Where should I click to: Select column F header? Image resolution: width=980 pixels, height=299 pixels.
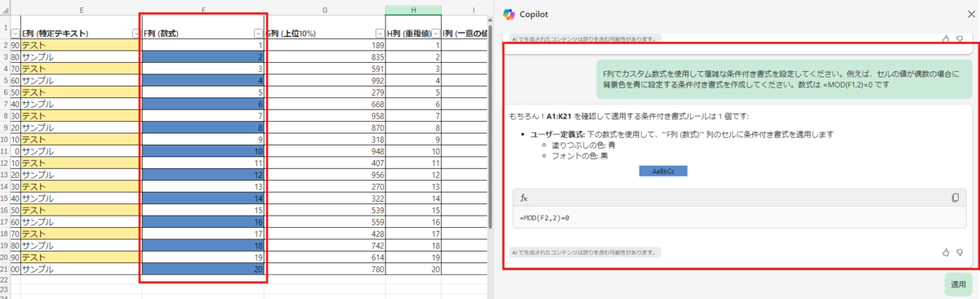203,9
